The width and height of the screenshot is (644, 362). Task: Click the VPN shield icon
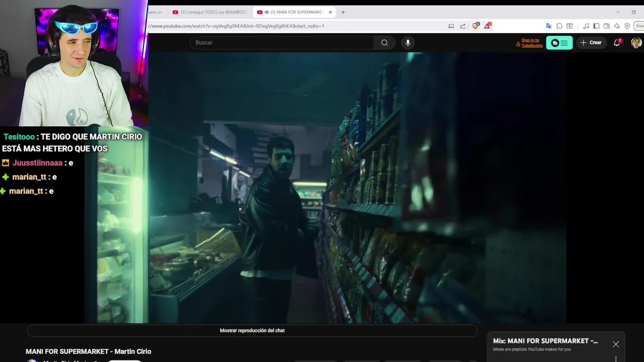pos(627,26)
